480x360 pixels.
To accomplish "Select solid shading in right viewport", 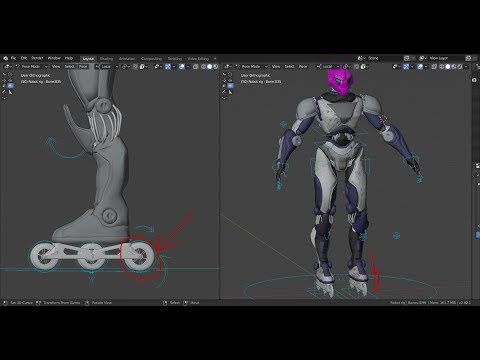I will [448, 67].
